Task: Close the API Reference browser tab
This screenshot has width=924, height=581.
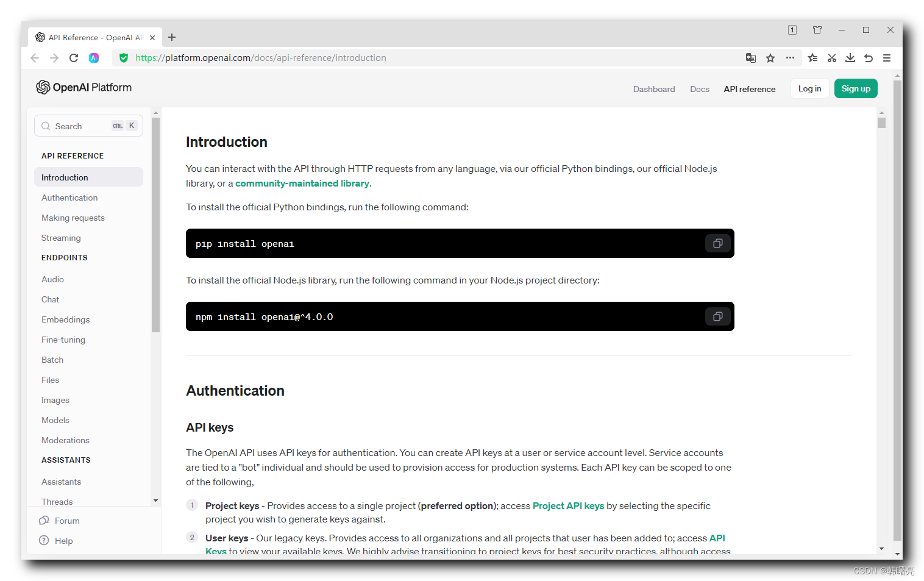Action: pyautogui.click(x=152, y=38)
